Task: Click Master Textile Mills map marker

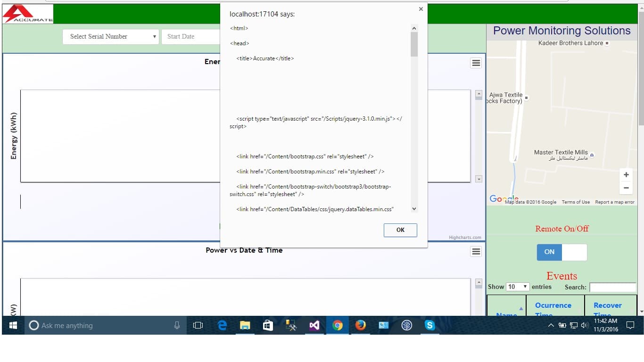Action: pyautogui.click(x=592, y=155)
